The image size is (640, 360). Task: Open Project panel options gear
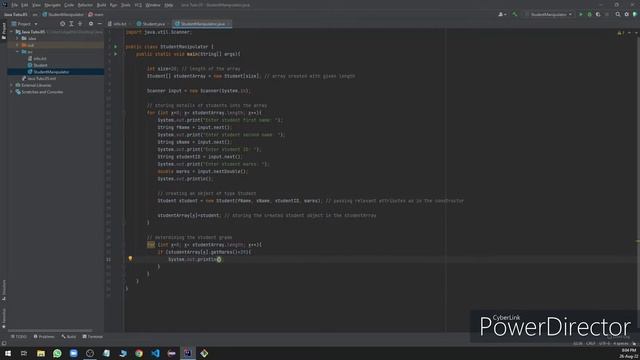point(91,24)
